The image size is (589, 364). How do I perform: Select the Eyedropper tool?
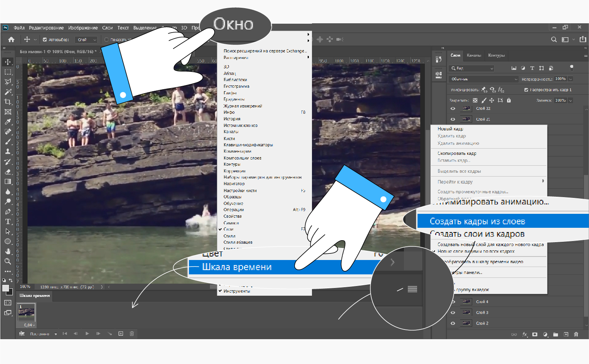pos(8,122)
